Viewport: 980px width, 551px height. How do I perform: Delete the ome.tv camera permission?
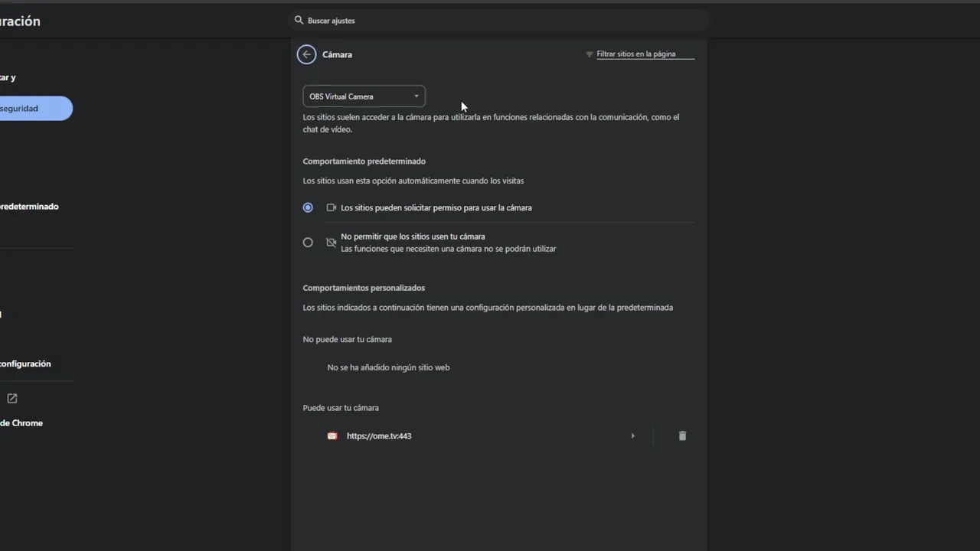click(682, 435)
